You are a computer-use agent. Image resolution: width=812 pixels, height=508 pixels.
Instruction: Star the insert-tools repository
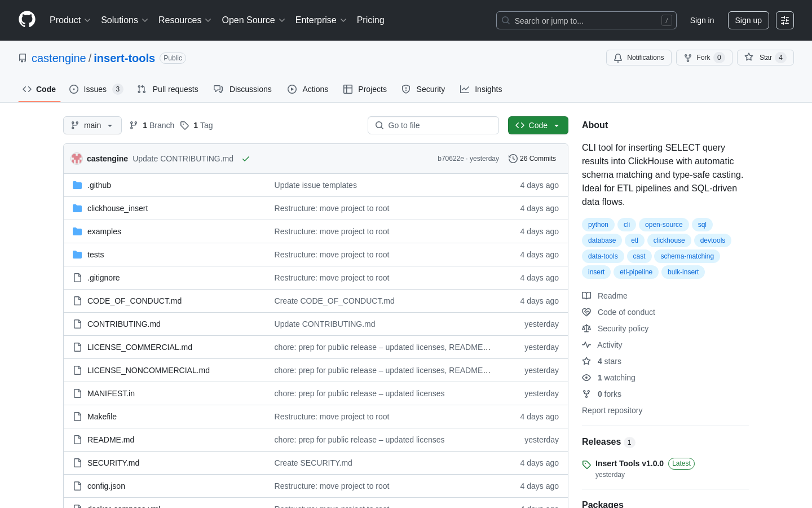pyautogui.click(x=765, y=58)
